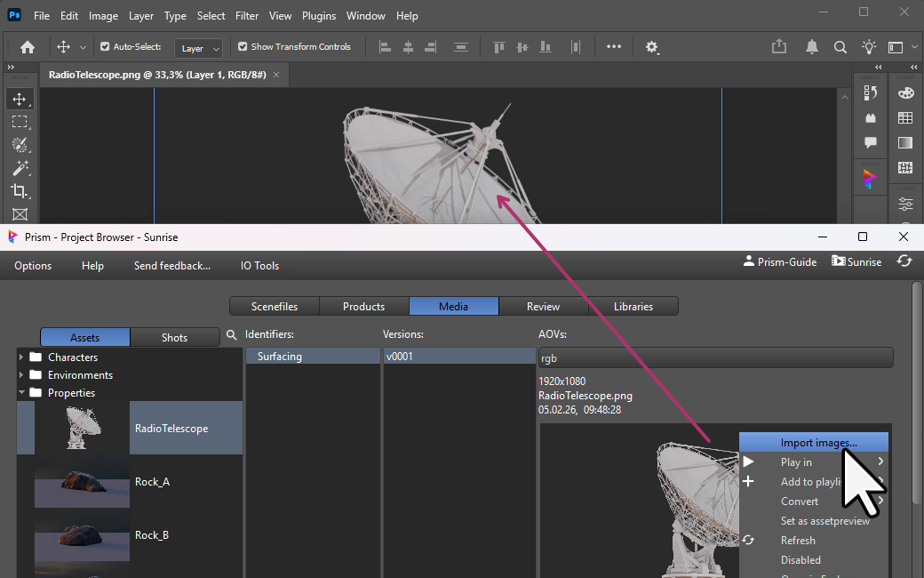Switch to the Products tab

(x=363, y=307)
